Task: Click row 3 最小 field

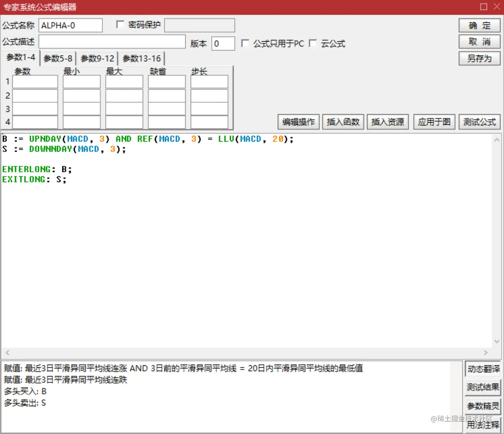Action: click(x=81, y=109)
